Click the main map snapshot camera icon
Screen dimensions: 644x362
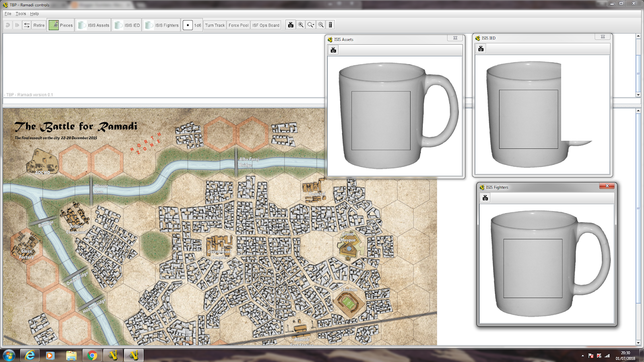291,25
